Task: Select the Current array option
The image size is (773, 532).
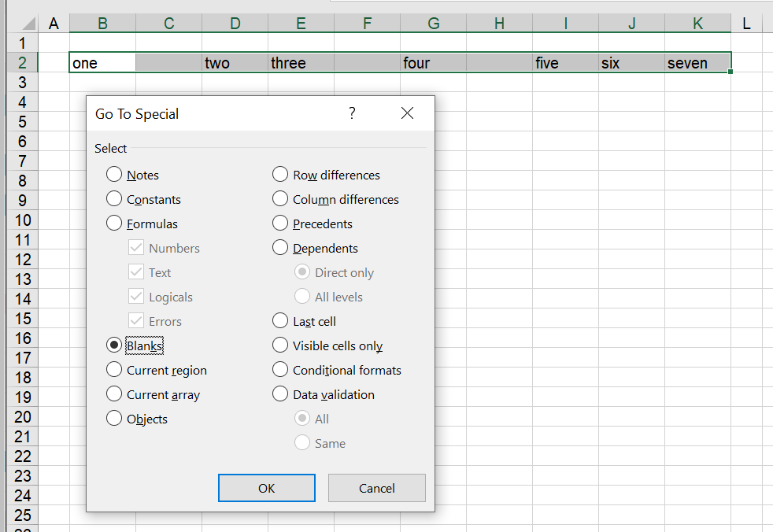Action: point(114,394)
